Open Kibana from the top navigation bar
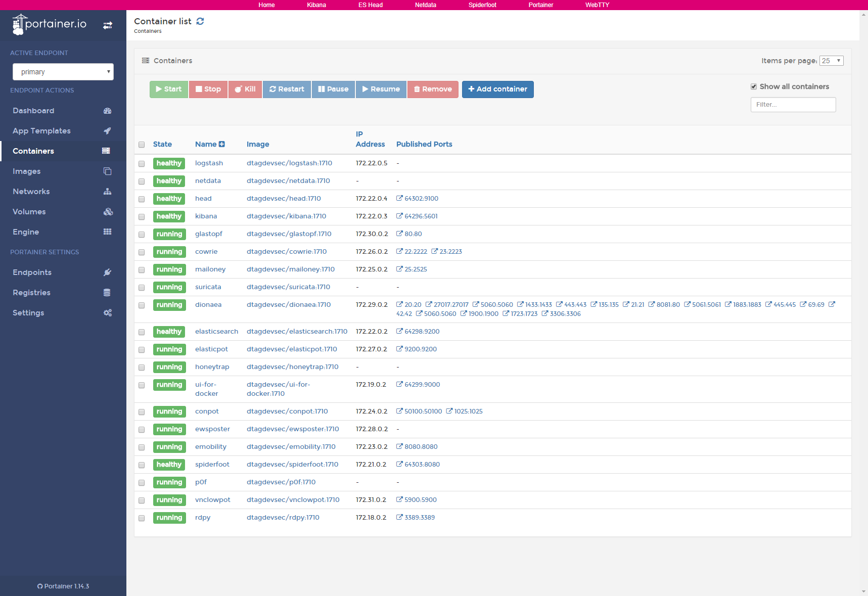Viewport: 868px width, 596px height. (x=316, y=5)
